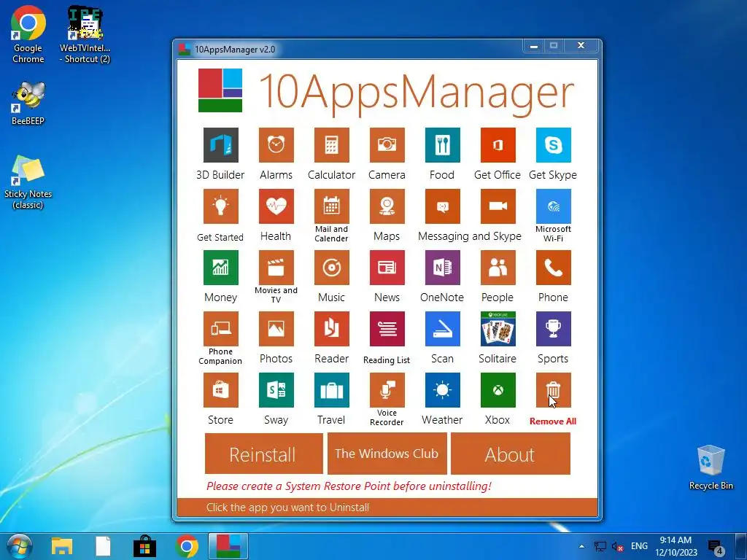Click the Get Skype icon
The image size is (747, 560).
[x=553, y=145]
